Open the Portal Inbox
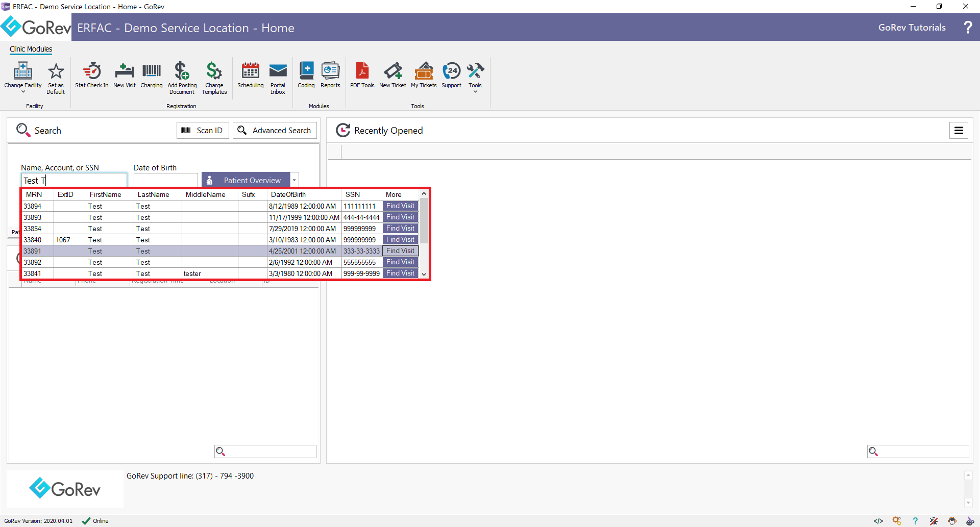This screenshot has height=527, width=980. click(278, 78)
